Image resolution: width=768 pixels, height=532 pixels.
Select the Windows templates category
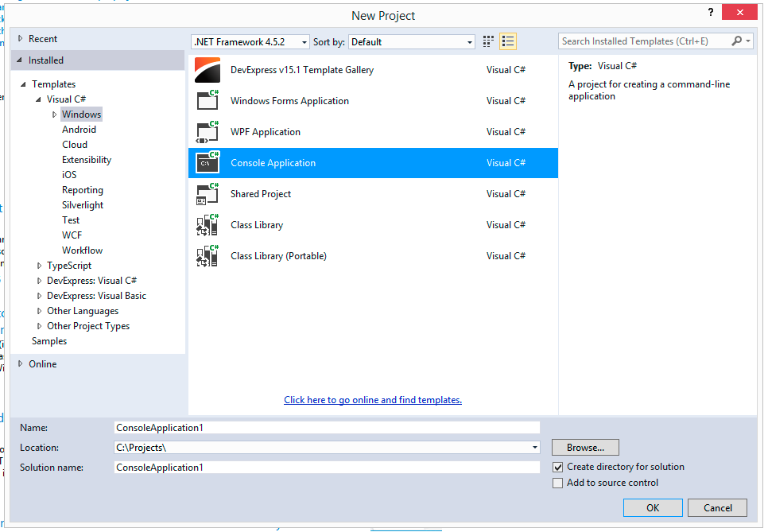click(x=81, y=114)
